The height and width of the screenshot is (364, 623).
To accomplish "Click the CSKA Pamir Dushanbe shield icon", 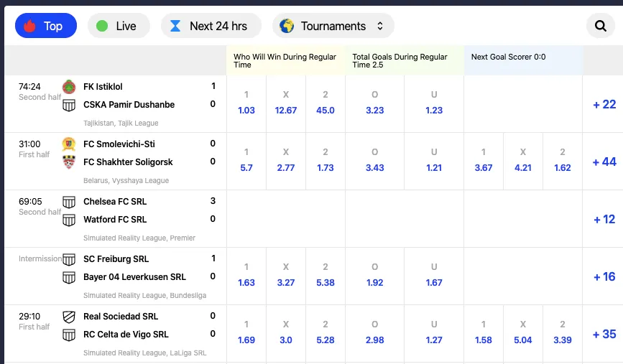I will click(x=69, y=105).
